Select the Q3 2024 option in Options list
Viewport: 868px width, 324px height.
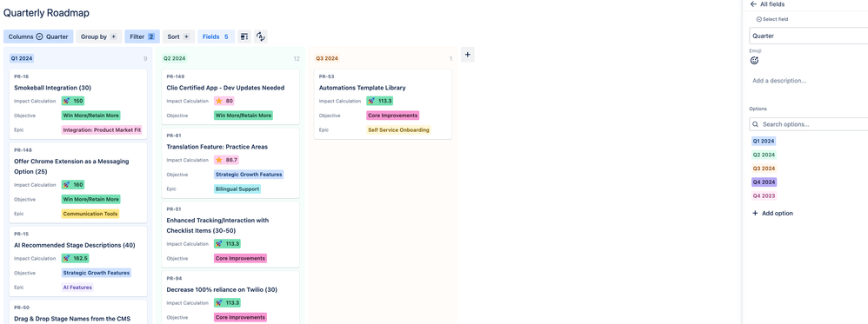pos(764,169)
